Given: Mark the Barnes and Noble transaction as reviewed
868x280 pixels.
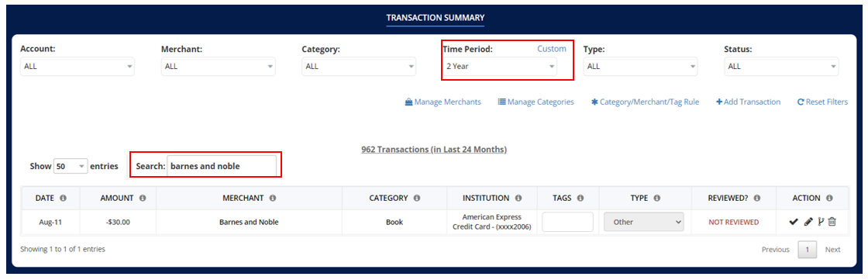Looking at the screenshot, I should 794,222.
